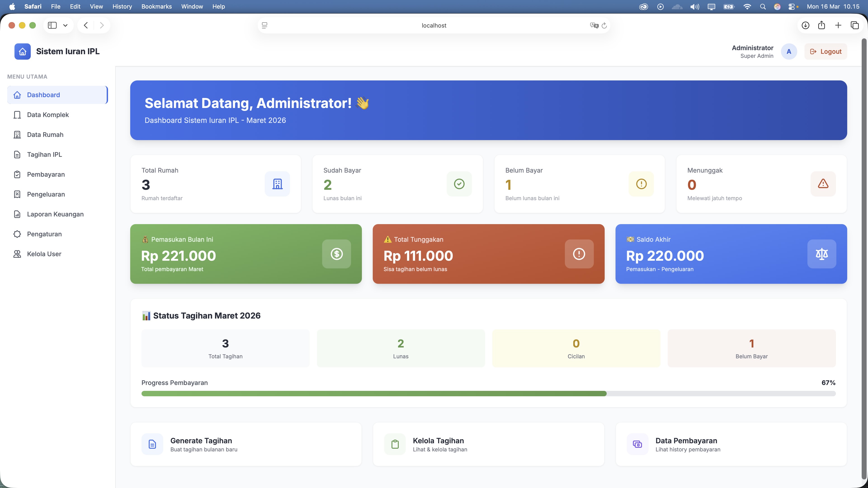
Task: Click the translate icon in address bar
Action: pyautogui.click(x=594, y=25)
